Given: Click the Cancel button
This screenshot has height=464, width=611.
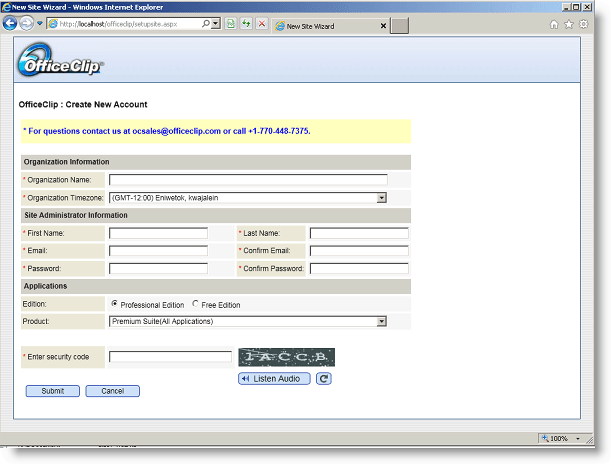Looking at the screenshot, I should pyautogui.click(x=112, y=391).
